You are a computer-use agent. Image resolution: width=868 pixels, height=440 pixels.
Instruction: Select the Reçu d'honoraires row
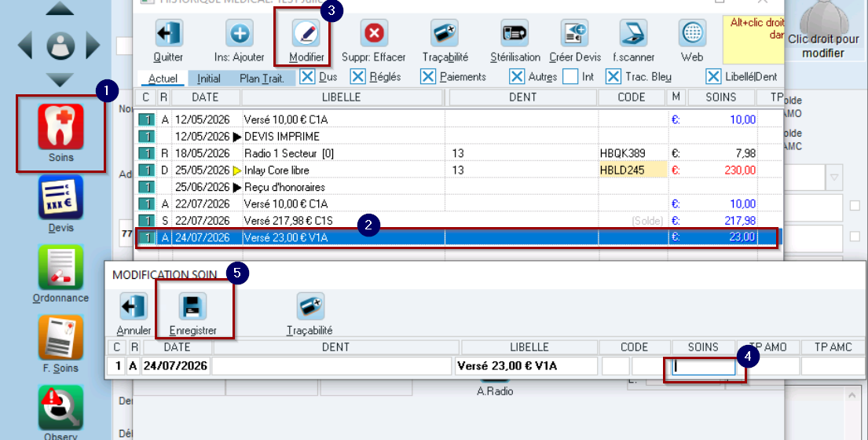pos(459,187)
